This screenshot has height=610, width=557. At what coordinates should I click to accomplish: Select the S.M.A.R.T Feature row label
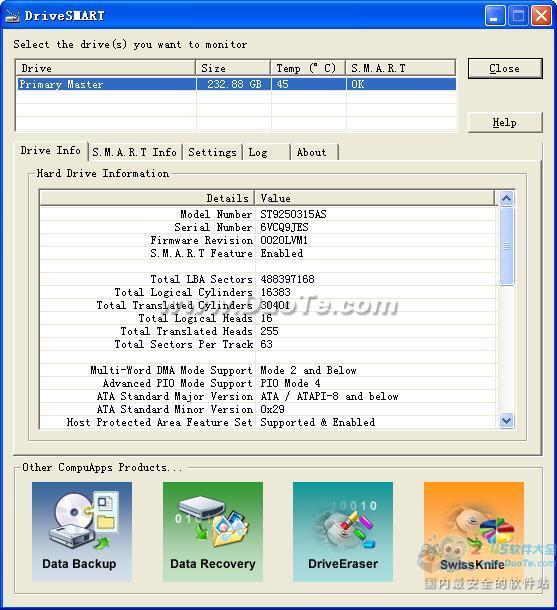tap(201, 253)
